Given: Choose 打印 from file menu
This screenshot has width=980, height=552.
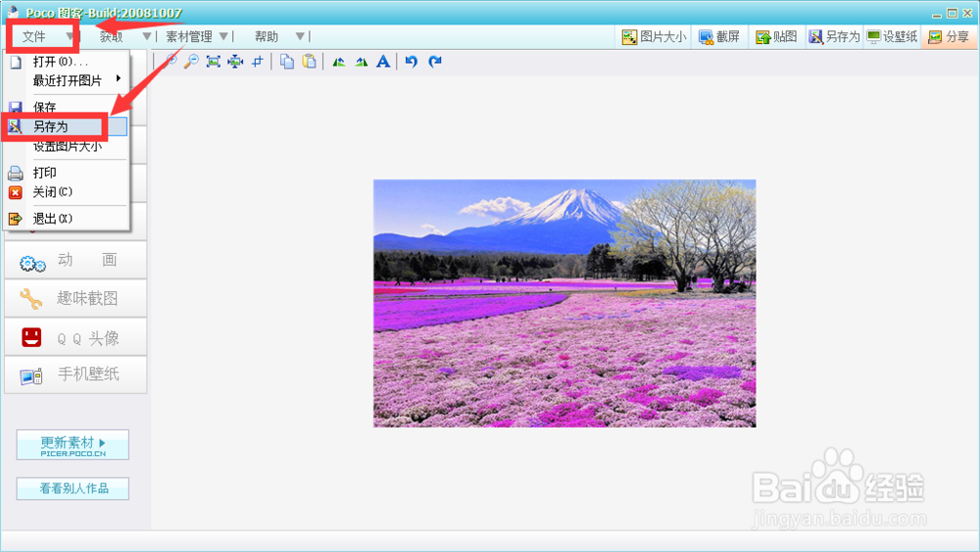Looking at the screenshot, I should coord(67,173).
